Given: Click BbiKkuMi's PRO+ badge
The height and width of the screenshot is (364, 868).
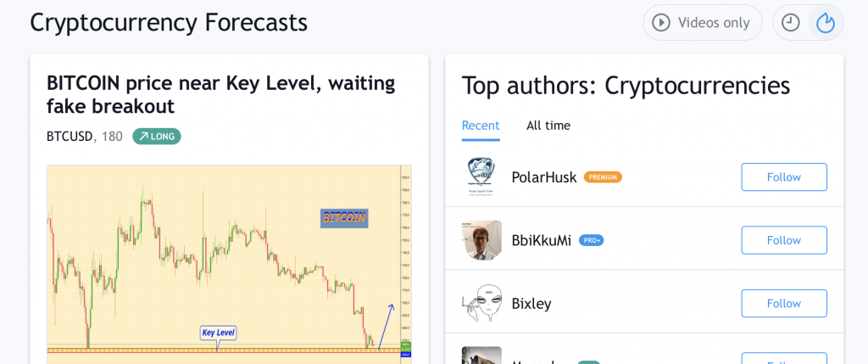Looking at the screenshot, I should point(591,240).
